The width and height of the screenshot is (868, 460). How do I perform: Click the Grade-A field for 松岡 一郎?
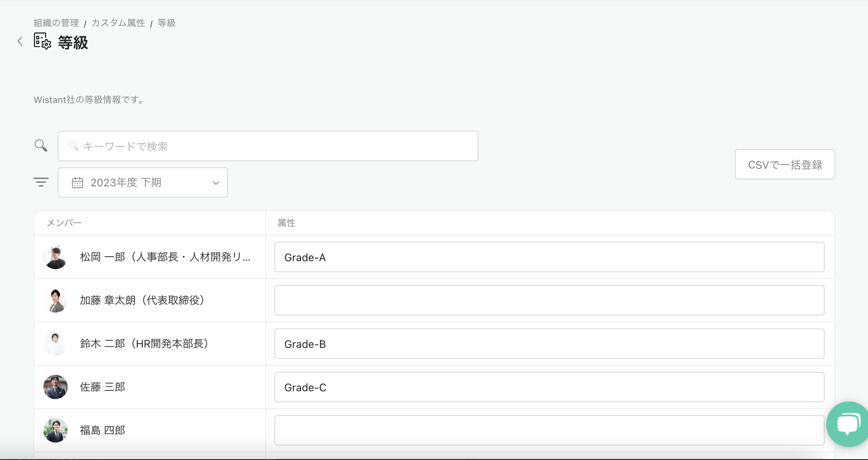tap(549, 257)
